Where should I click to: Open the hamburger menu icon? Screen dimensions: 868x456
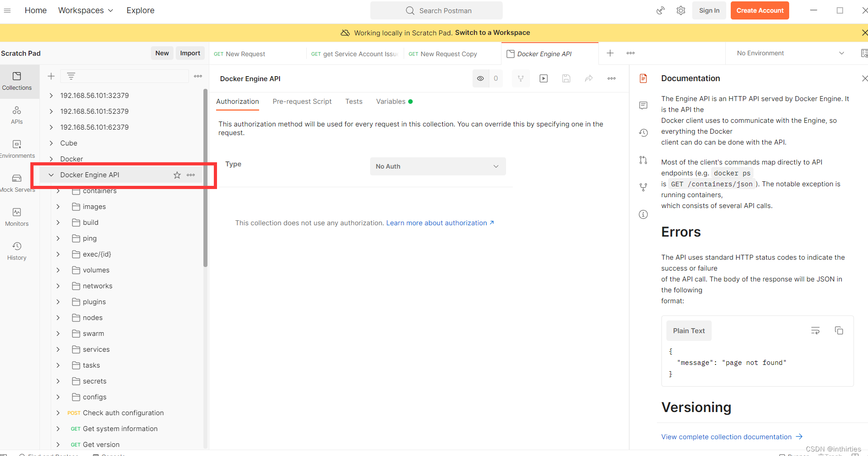7,10
